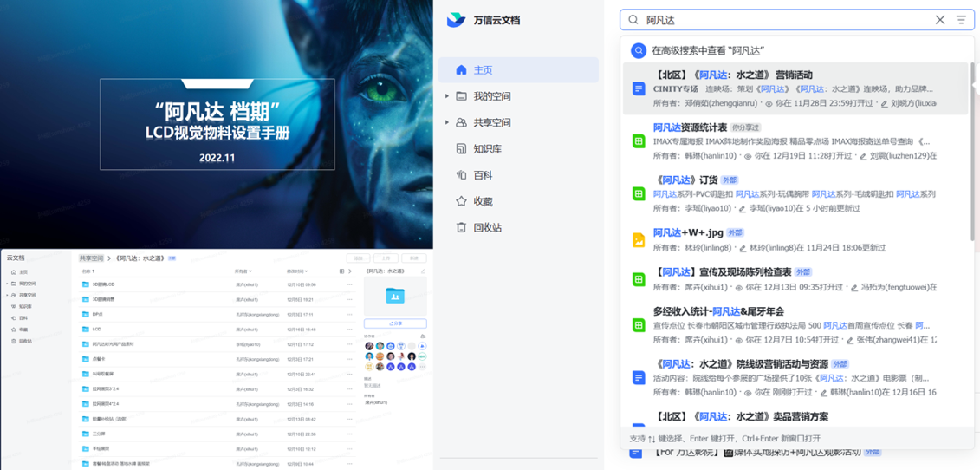Viewport: 980px width, 470px height.
Task: Click the 分享 button in details panel
Action: (x=395, y=323)
